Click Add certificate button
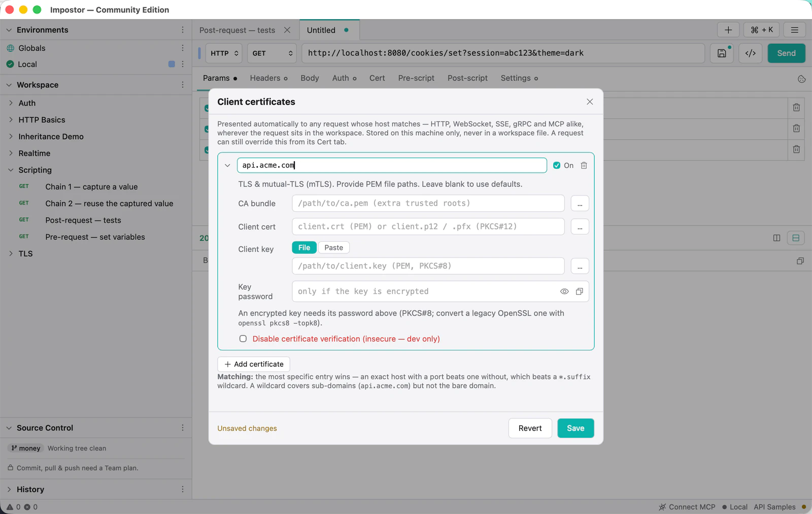Image resolution: width=812 pixels, height=514 pixels. (254, 364)
